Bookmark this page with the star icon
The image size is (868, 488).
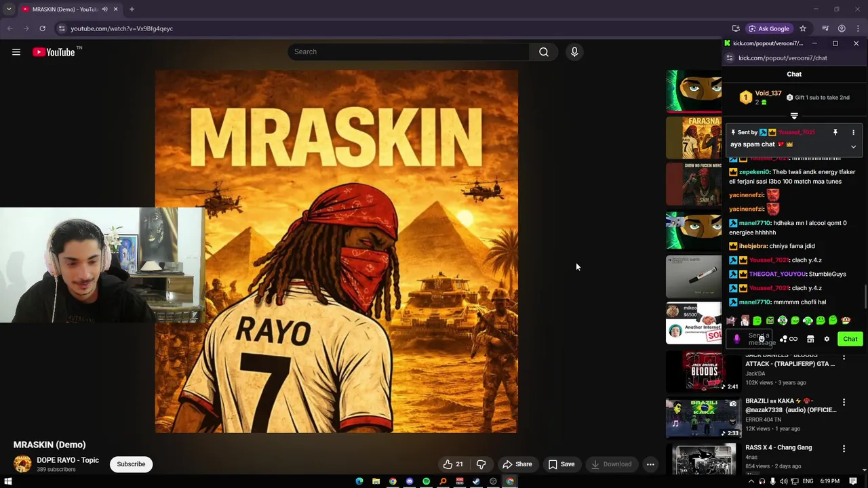point(803,28)
